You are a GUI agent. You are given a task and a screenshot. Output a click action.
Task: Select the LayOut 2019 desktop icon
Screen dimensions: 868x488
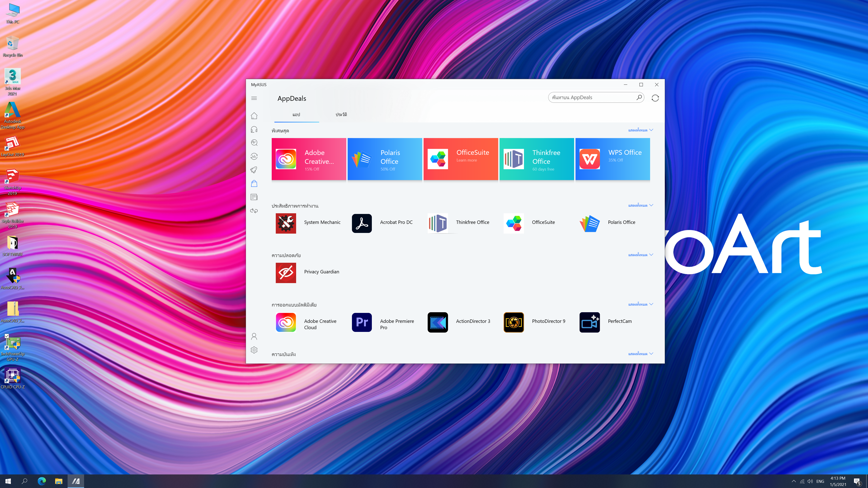click(12, 146)
